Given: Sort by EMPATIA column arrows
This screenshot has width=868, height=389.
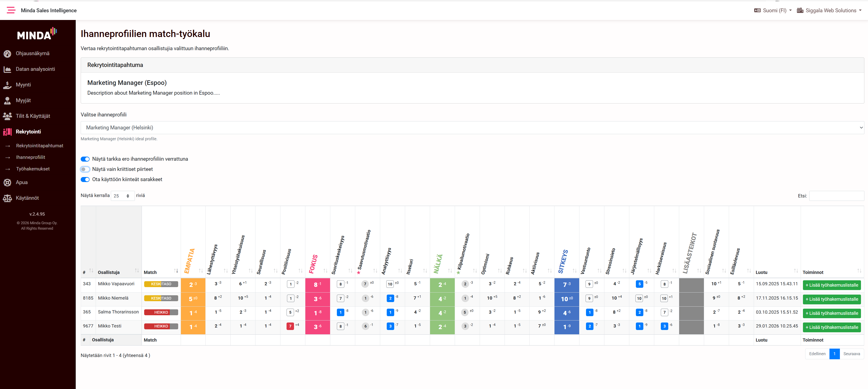Looking at the screenshot, I should click(201, 271).
